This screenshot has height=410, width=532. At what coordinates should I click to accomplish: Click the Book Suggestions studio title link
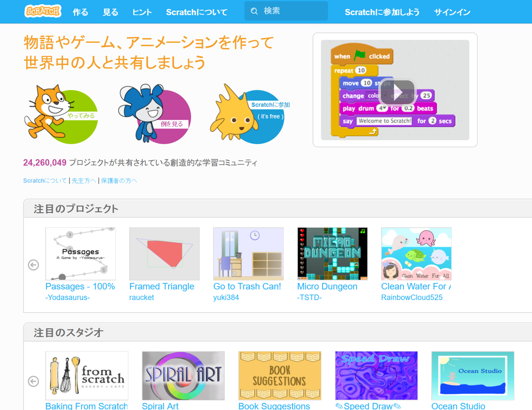coord(274,406)
